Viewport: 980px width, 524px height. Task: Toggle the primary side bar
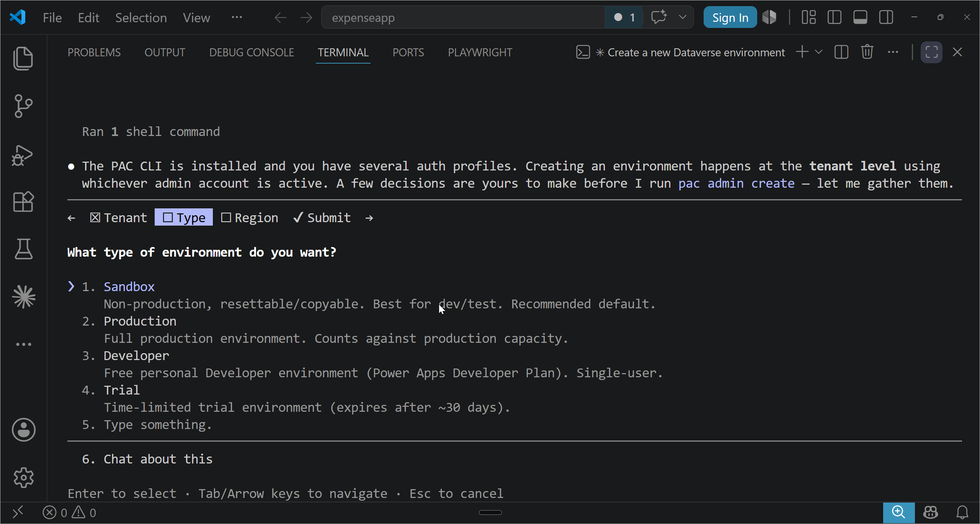(834, 17)
